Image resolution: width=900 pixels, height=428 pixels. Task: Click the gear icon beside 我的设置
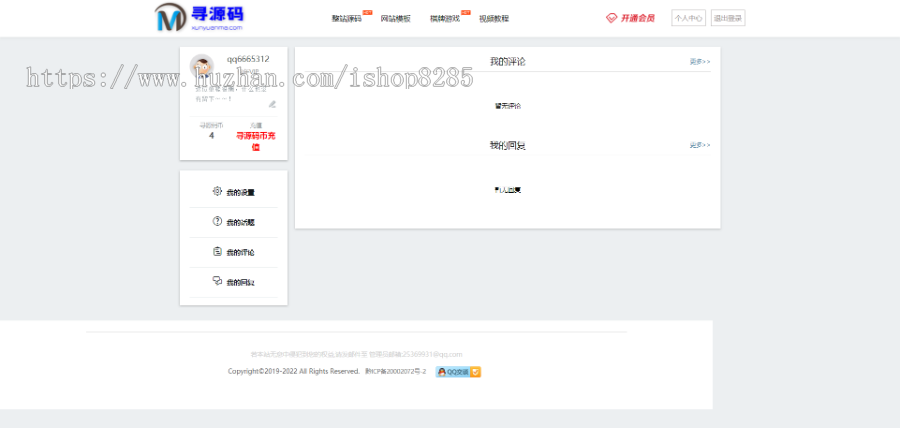pyautogui.click(x=217, y=191)
